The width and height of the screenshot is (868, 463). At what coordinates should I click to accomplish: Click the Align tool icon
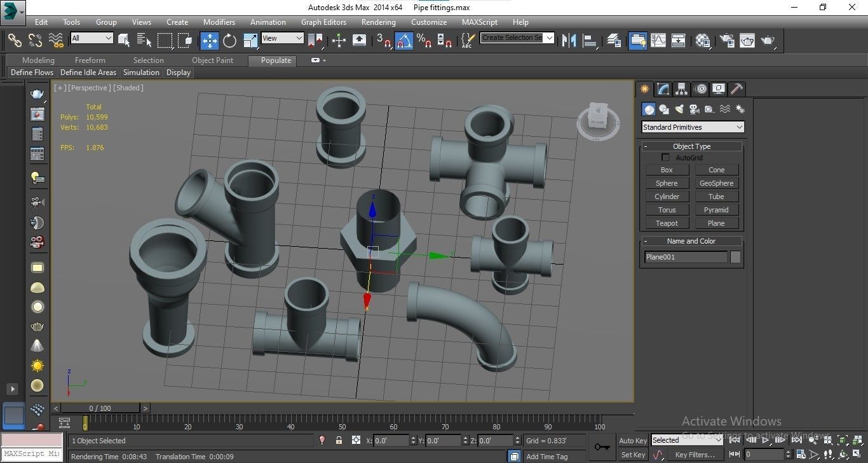coord(590,40)
